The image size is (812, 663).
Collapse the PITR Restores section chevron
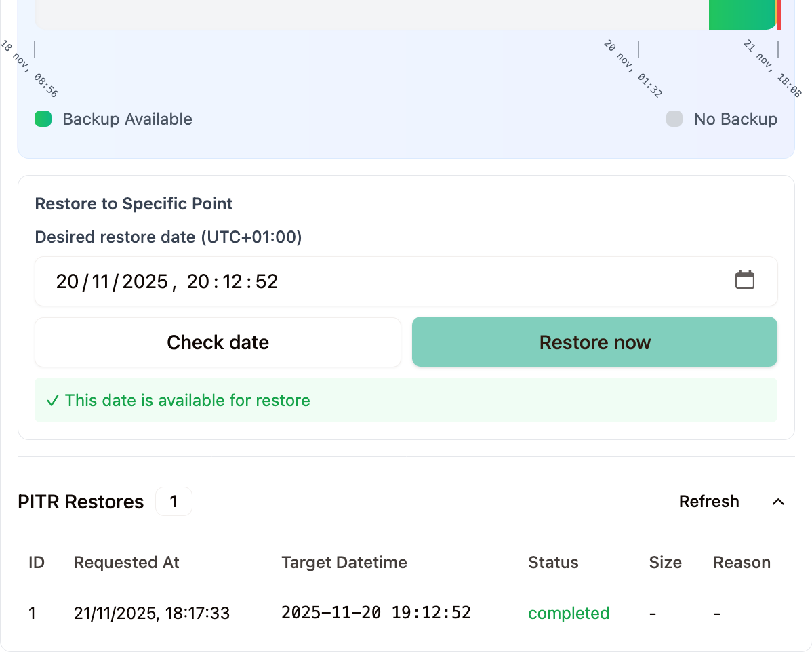pyautogui.click(x=778, y=502)
